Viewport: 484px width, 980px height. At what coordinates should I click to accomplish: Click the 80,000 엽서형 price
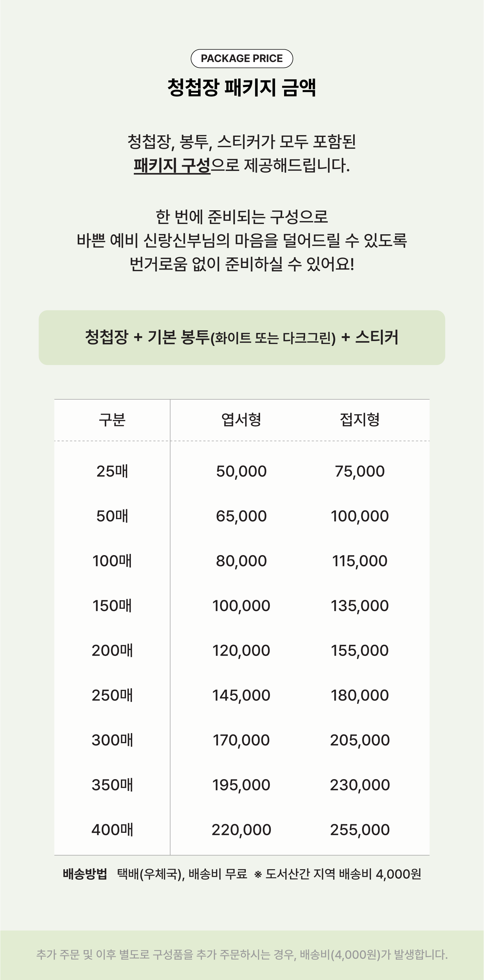point(241,561)
